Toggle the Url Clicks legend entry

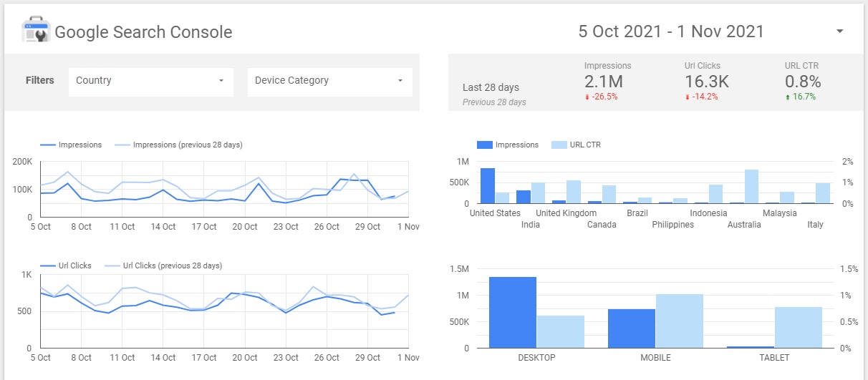(66, 265)
